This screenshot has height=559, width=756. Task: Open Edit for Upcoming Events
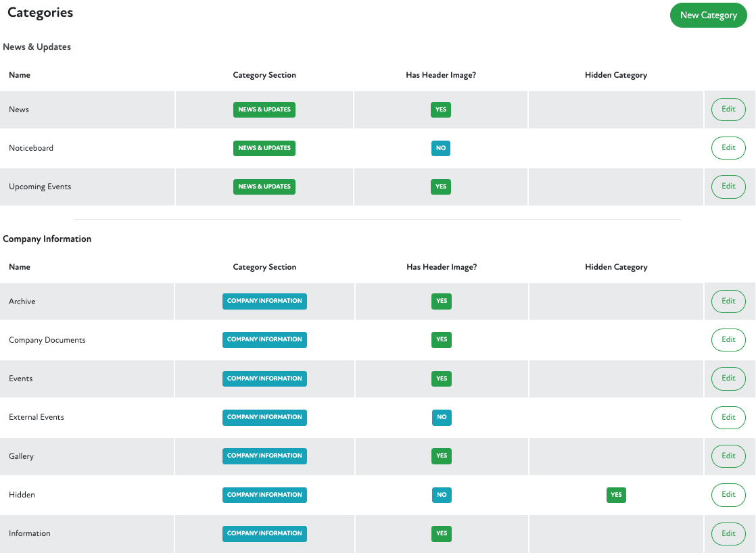click(x=728, y=187)
